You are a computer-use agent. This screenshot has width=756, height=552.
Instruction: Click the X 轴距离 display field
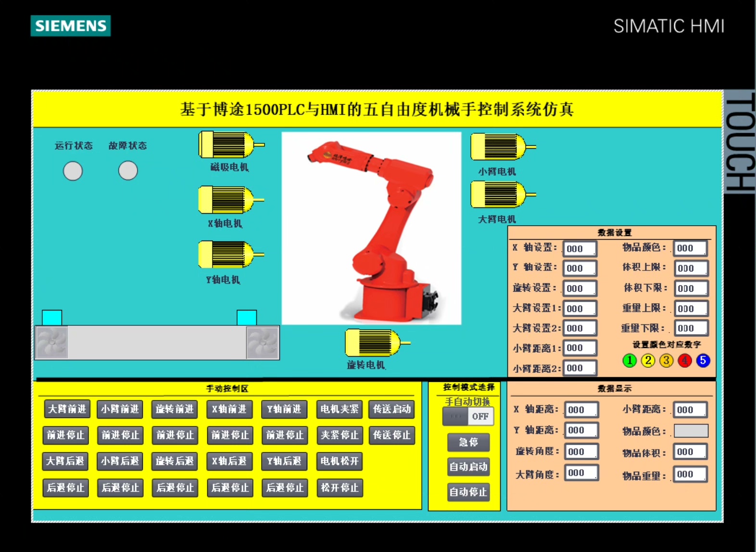(581, 410)
